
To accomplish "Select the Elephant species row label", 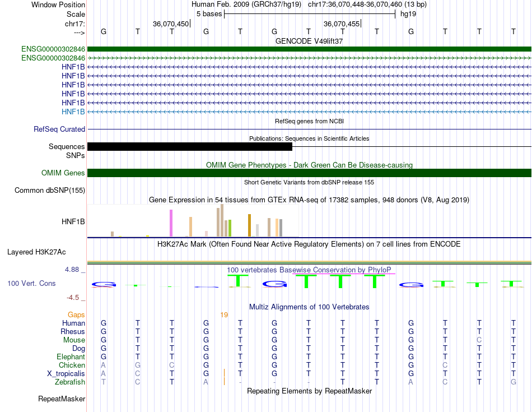I will [71, 357].
